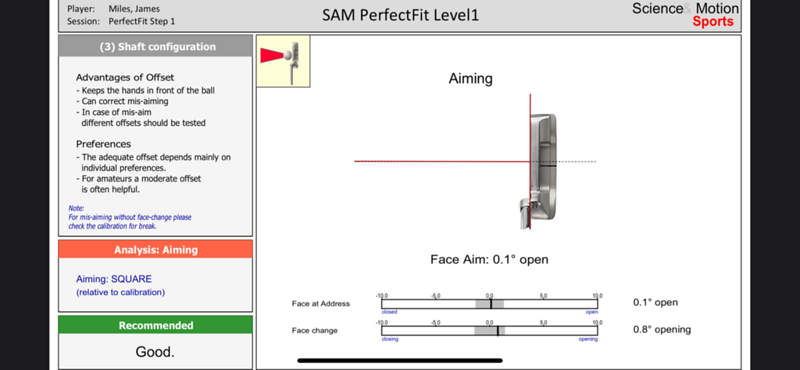The width and height of the screenshot is (800, 370).
Task: Click the red horizontal aim line
Action: tap(442, 161)
